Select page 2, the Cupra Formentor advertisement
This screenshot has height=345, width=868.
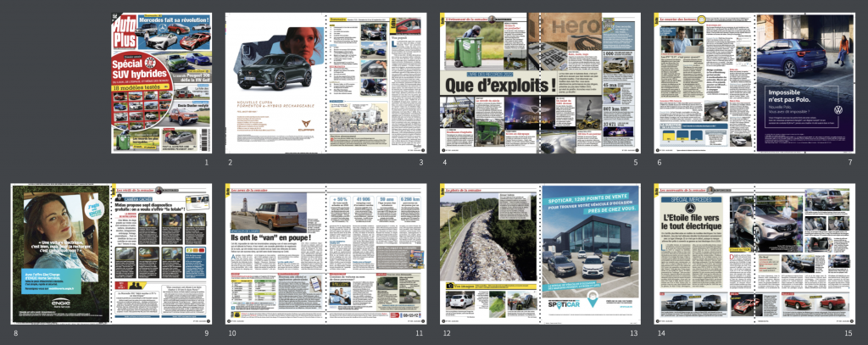(x=275, y=83)
